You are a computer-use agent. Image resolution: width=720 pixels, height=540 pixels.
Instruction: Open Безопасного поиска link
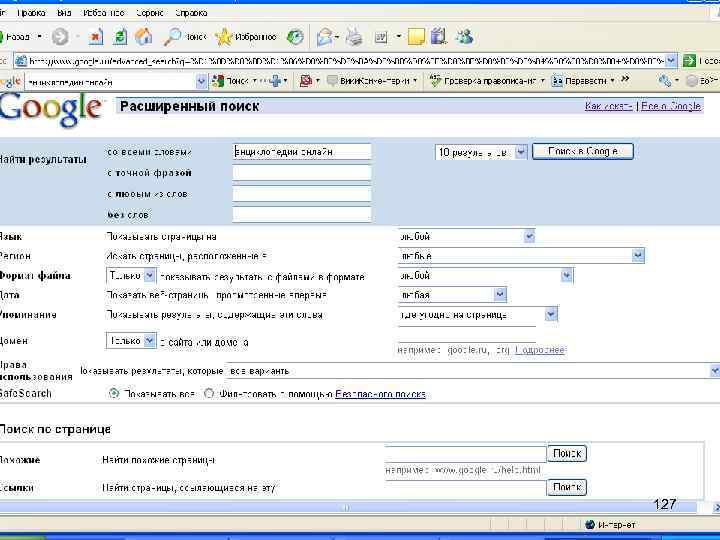tap(381, 394)
